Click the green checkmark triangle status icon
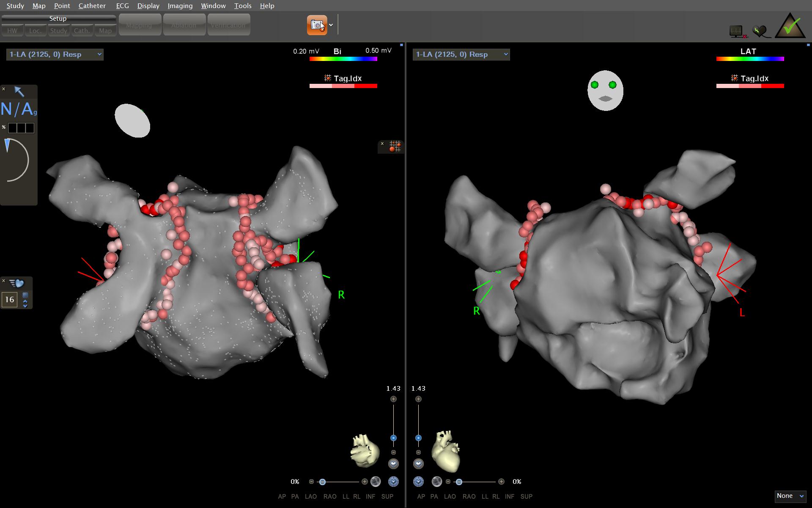Image resolution: width=812 pixels, height=508 pixels. (790, 26)
